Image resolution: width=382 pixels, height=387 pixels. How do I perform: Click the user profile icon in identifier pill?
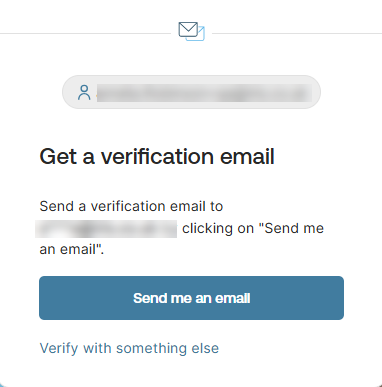(84, 92)
